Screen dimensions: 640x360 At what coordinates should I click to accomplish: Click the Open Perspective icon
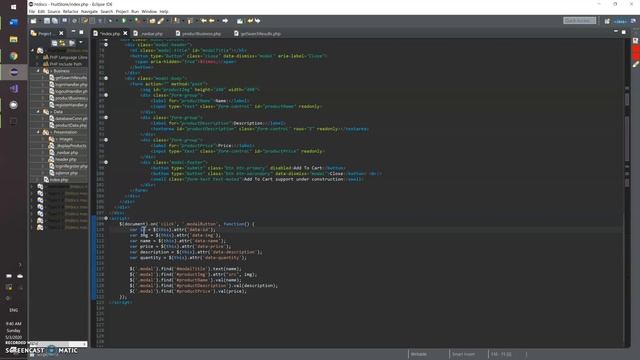(607, 21)
